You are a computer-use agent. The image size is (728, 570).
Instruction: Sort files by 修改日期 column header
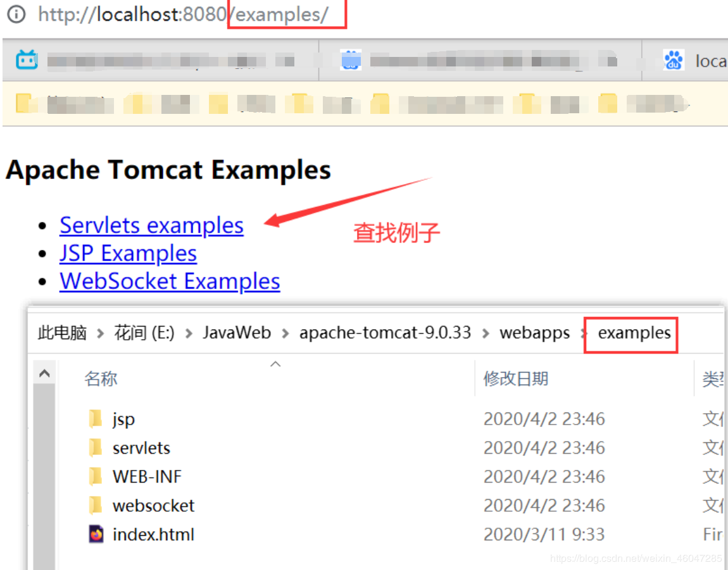click(516, 379)
